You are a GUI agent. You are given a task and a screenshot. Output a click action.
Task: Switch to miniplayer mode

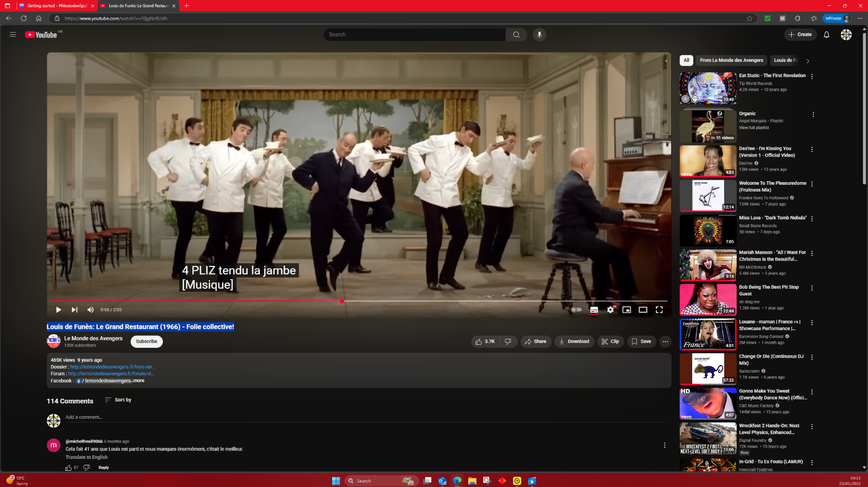pos(627,310)
